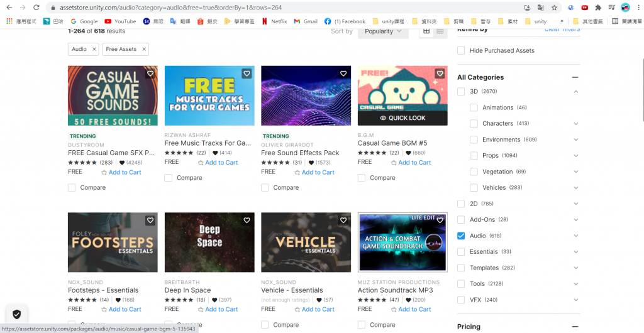Favorite the FREE Casual Game SFX heart icon
This screenshot has height=333, width=644.
click(x=150, y=74)
